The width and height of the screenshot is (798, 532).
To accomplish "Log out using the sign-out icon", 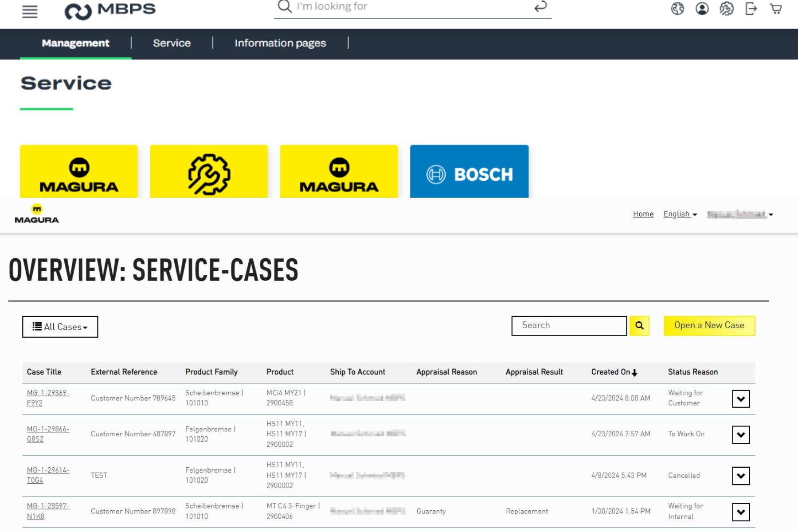I will pyautogui.click(x=751, y=8).
